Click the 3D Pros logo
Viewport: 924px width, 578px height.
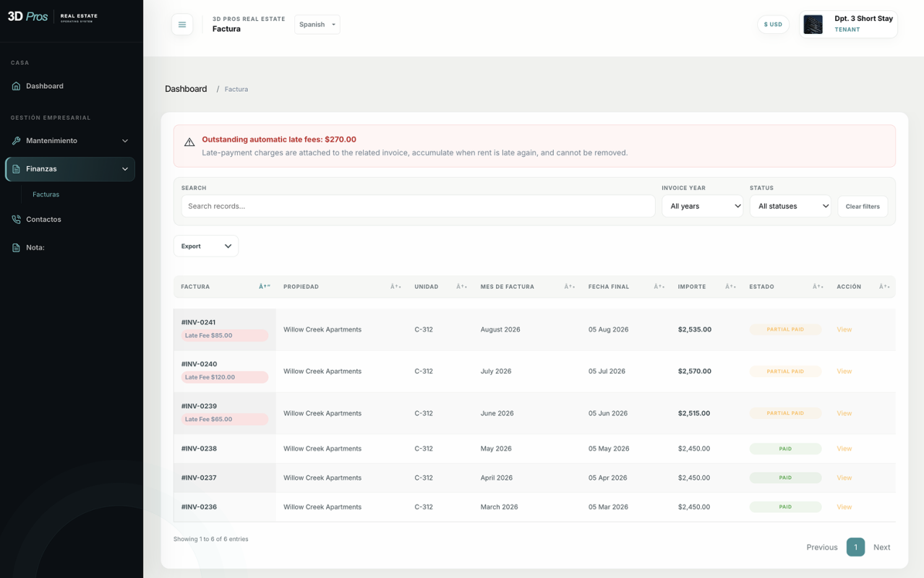coord(52,17)
